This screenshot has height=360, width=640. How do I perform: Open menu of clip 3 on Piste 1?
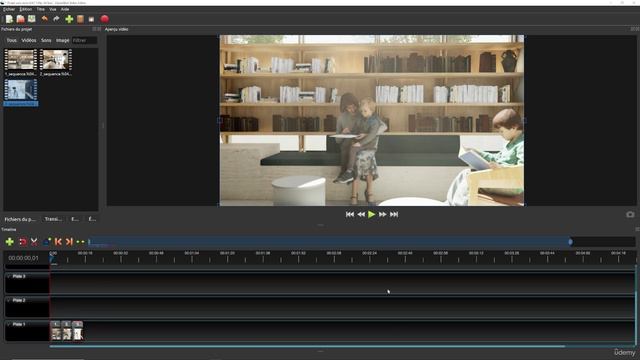tap(78, 324)
